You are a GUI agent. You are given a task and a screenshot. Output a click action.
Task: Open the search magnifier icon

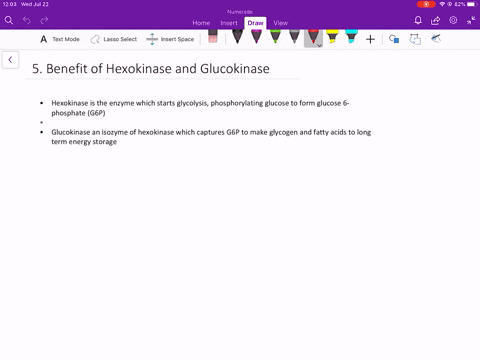9,20
